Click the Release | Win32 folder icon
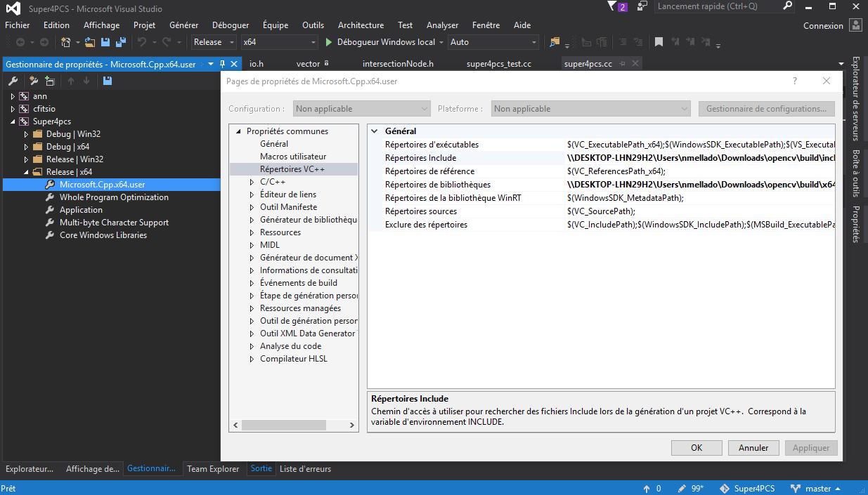 pyautogui.click(x=38, y=159)
